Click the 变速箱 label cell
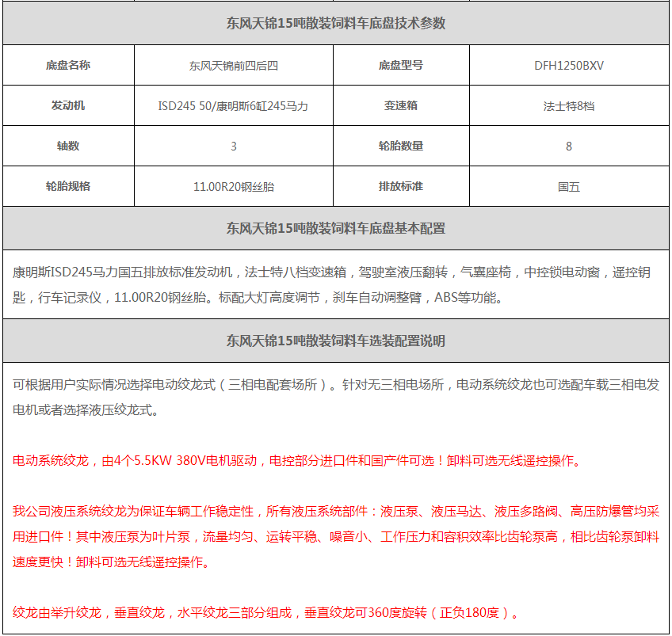This screenshot has height=636, width=672. click(401, 105)
